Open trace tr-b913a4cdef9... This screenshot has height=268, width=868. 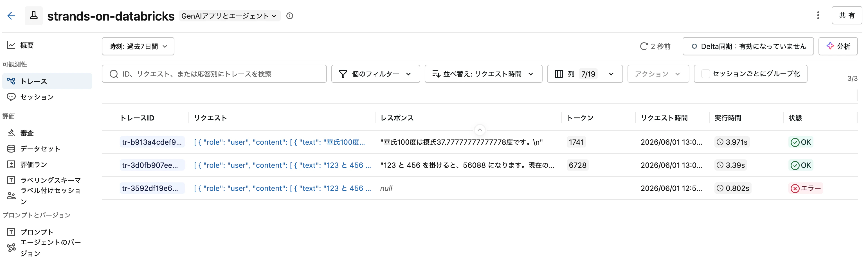tap(152, 142)
